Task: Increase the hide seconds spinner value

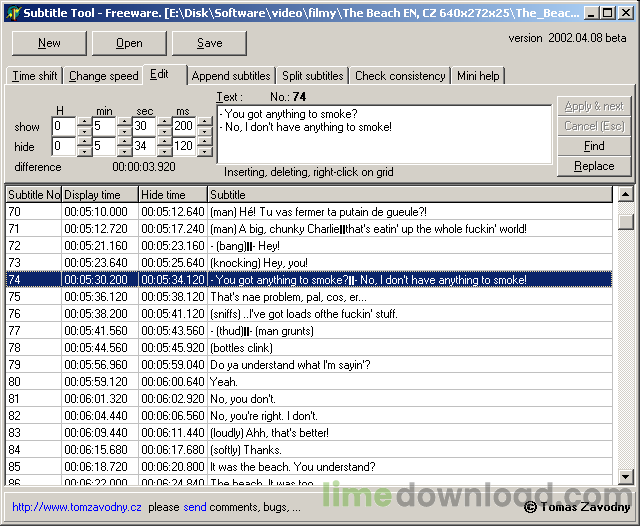Action: (x=163, y=141)
